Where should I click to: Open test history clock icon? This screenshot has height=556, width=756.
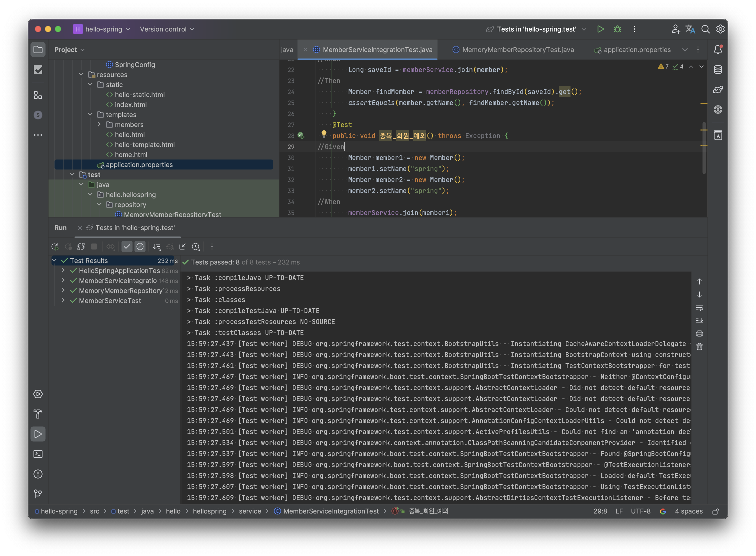pyautogui.click(x=195, y=247)
